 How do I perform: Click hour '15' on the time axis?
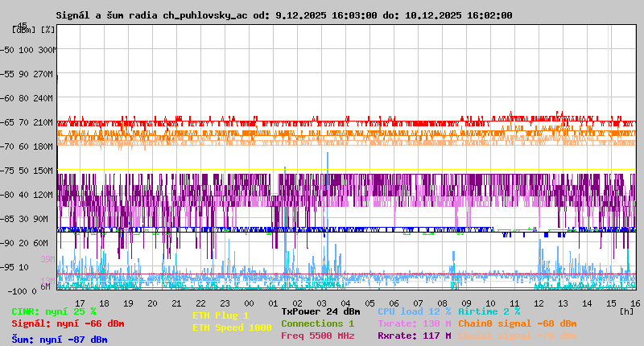611,303
